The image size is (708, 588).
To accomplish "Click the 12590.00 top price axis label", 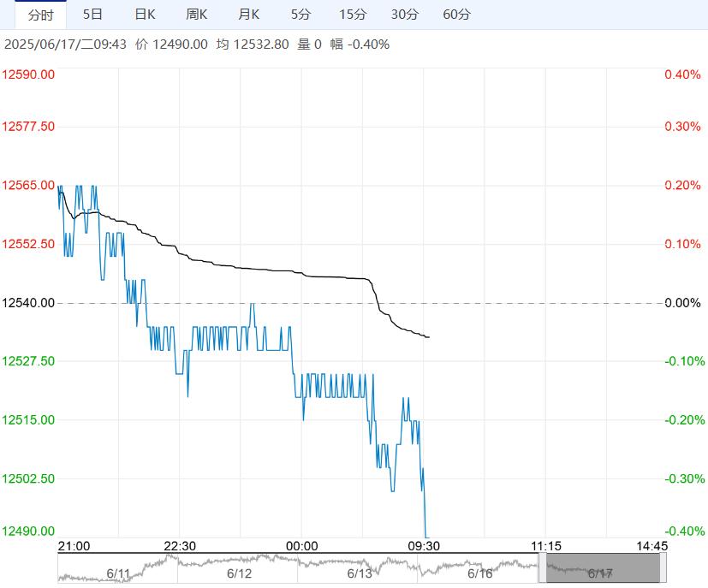I will 29,74.
